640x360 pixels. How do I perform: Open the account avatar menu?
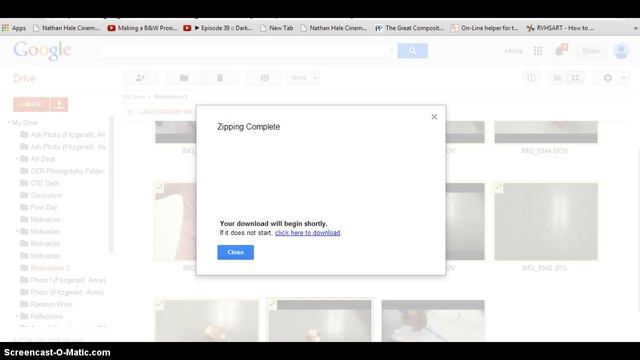621,51
